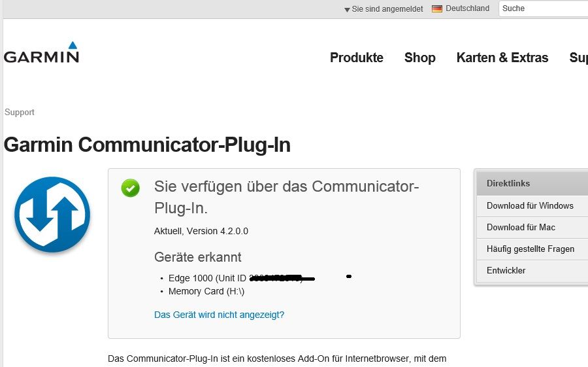Open the Entwickler link
This screenshot has height=367, width=588.
506,270
